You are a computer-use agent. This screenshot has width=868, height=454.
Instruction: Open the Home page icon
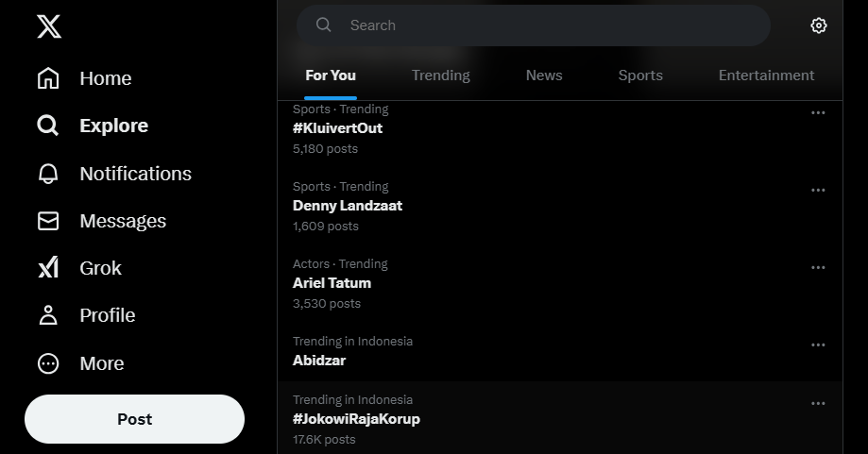pyautogui.click(x=48, y=78)
